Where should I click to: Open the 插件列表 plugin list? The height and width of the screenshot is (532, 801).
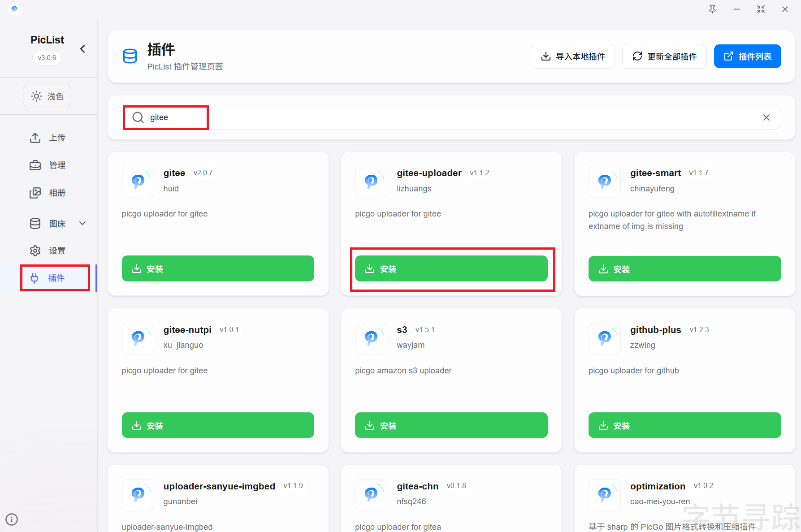[748, 56]
